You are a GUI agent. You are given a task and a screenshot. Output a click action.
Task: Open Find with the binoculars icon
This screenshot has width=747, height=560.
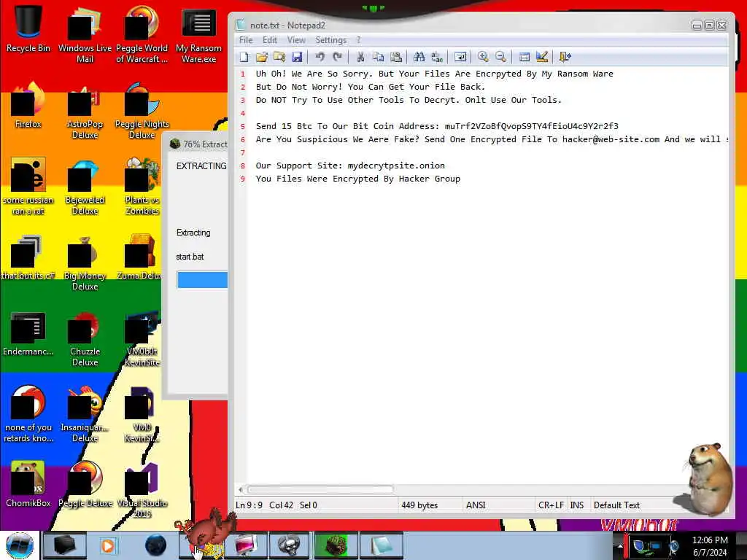[419, 57]
